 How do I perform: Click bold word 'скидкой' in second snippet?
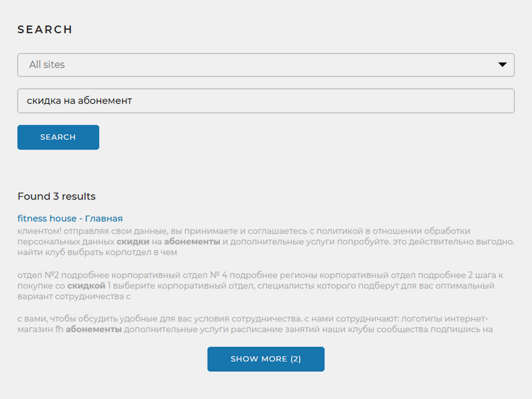click(x=86, y=286)
